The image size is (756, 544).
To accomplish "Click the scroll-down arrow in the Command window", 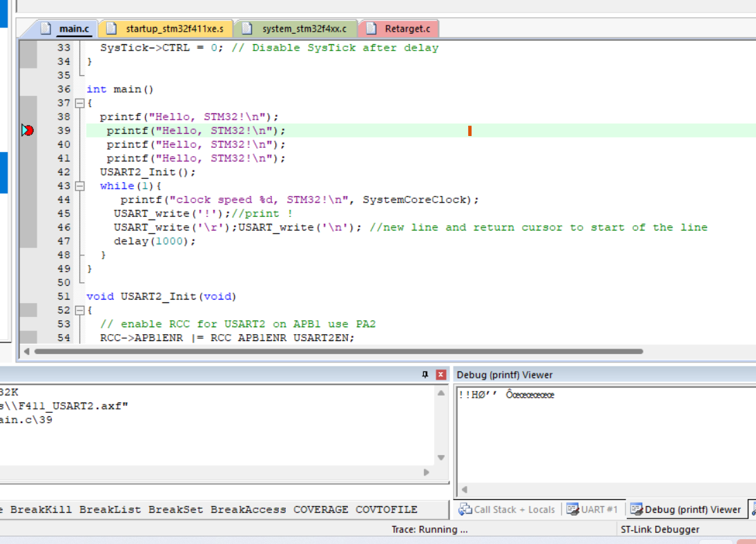I will pyautogui.click(x=442, y=456).
